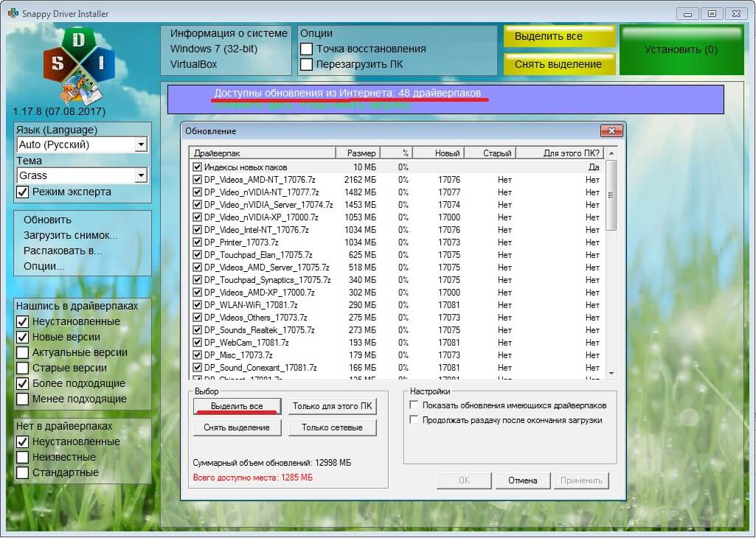756x538 pixels.
Task: Click Обновить in the side menu
Action: 47,220
